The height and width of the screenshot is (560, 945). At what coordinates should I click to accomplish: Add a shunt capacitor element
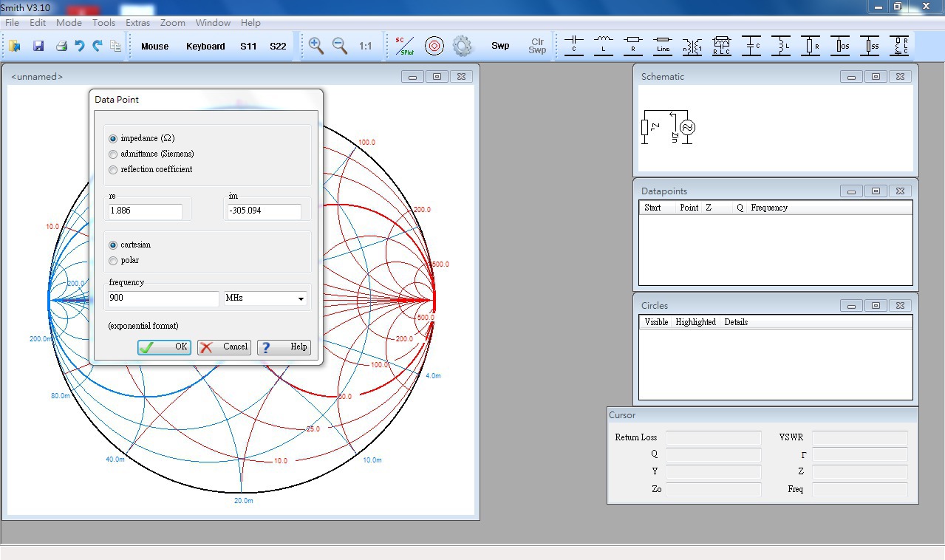[751, 45]
